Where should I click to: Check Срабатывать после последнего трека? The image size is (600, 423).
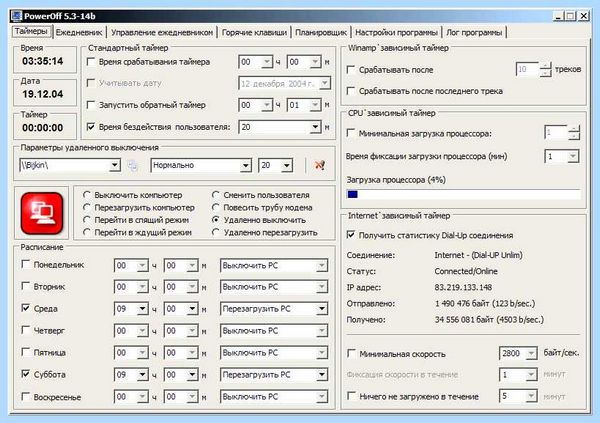point(351,91)
